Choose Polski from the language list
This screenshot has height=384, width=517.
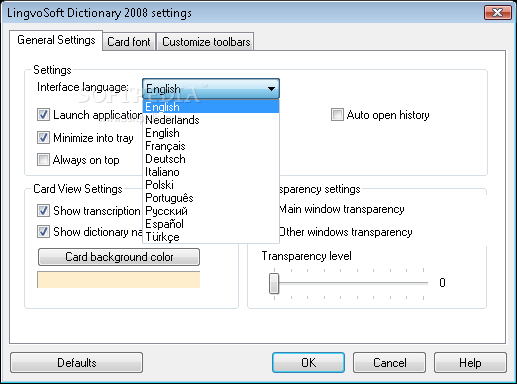(x=211, y=185)
